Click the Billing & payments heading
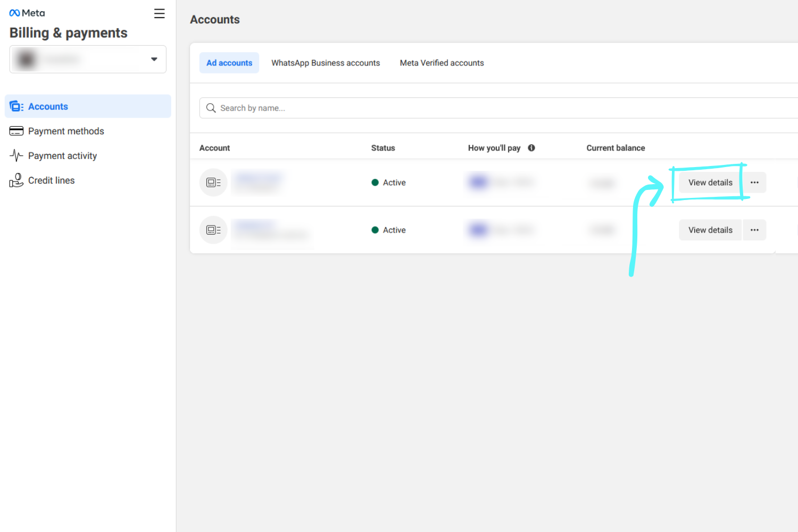Image resolution: width=798 pixels, height=532 pixels. [69, 33]
